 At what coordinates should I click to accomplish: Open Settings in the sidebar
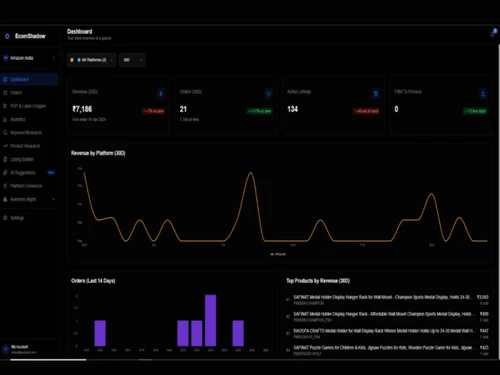(x=29, y=218)
